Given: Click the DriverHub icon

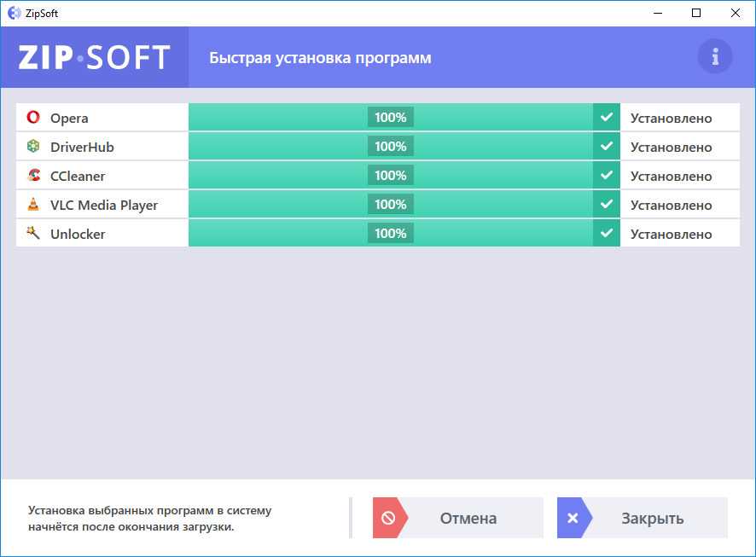Looking at the screenshot, I should click(33, 146).
